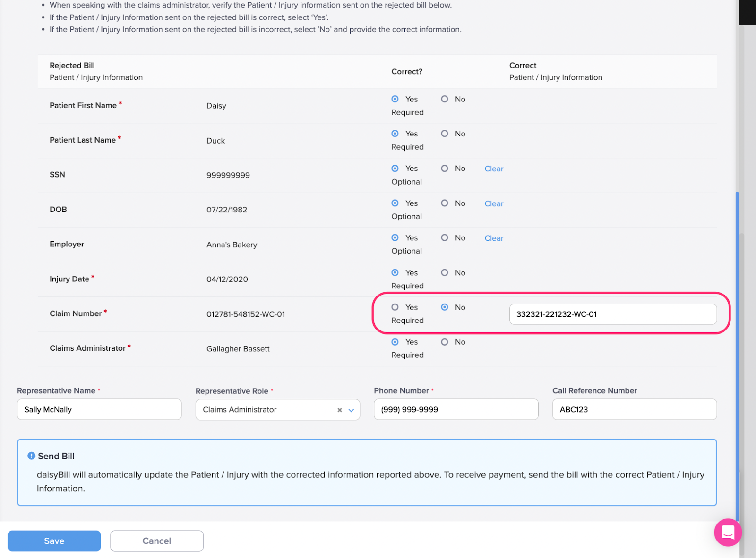Image resolution: width=756 pixels, height=558 pixels.
Task: Open the Claims Administrator role combo box
Action: coord(265,410)
